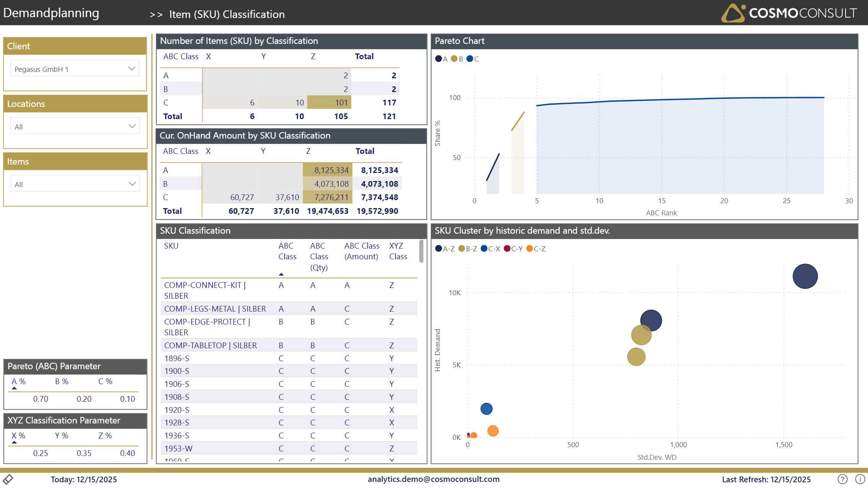Click the Demandplanning title
The image size is (868, 488).
[x=51, y=13]
